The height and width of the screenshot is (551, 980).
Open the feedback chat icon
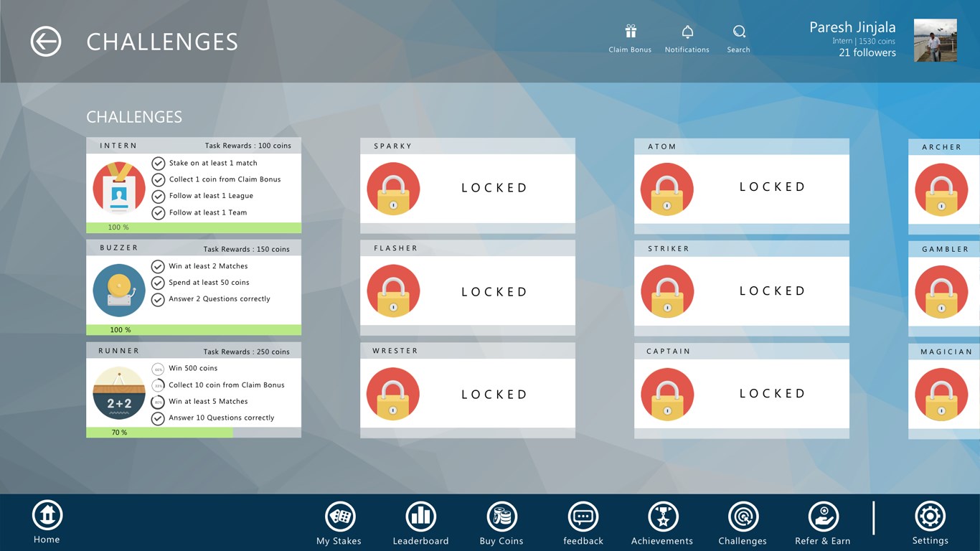coord(583,517)
